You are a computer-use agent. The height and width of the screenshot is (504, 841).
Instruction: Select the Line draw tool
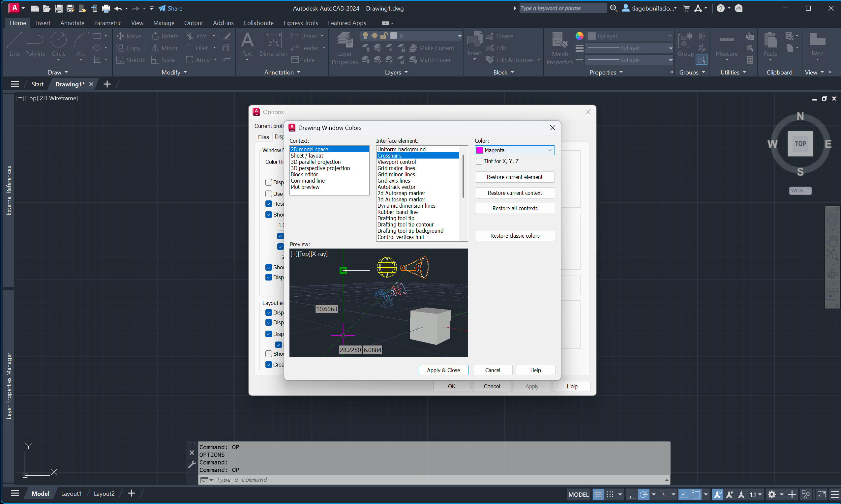coord(14,44)
